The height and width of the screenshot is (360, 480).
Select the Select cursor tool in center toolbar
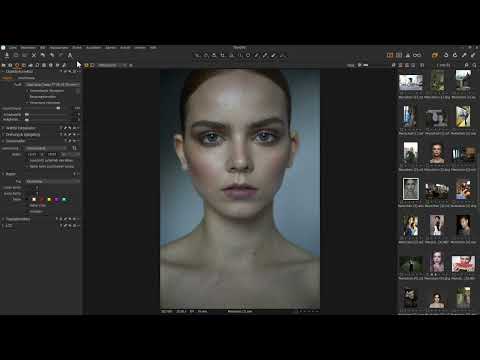[197, 55]
